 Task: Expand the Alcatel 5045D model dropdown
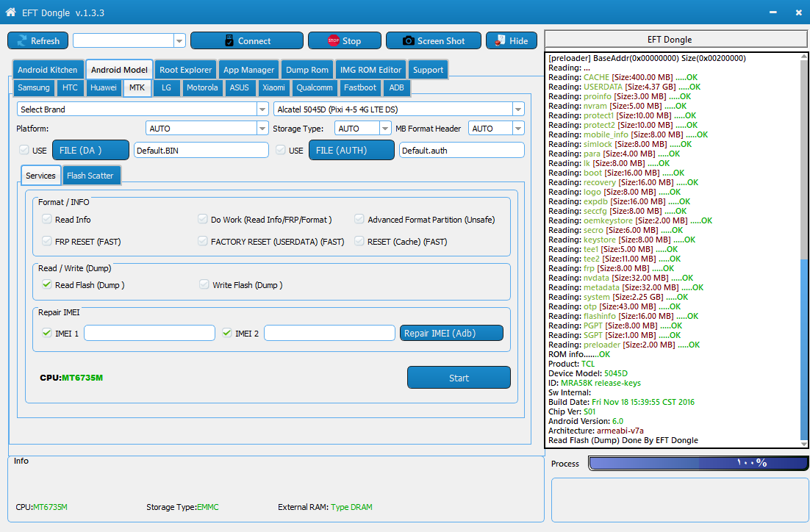(x=518, y=109)
